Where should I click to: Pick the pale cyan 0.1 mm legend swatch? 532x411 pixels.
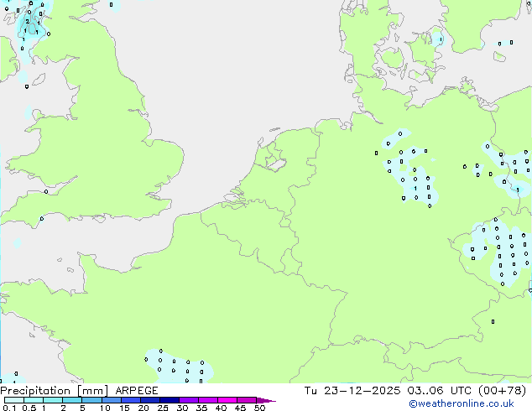point(13,401)
